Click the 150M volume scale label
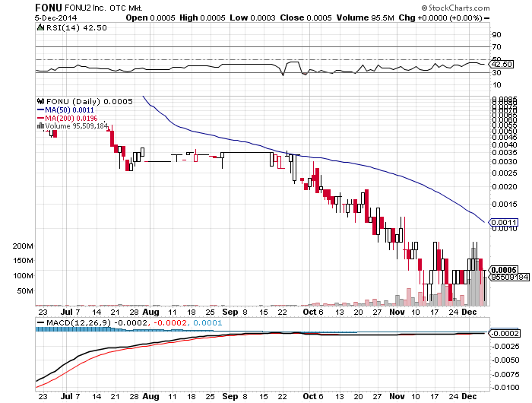The height and width of the screenshot is (403, 532). pyautogui.click(x=23, y=261)
